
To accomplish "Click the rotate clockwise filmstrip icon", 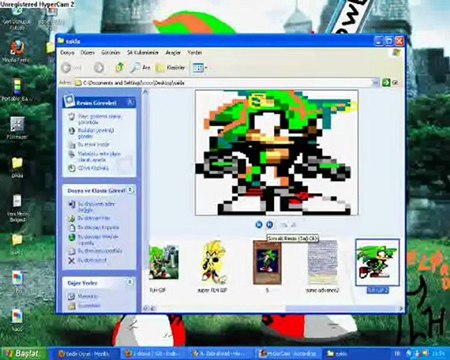I will pyautogui.click(x=284, y=225).
